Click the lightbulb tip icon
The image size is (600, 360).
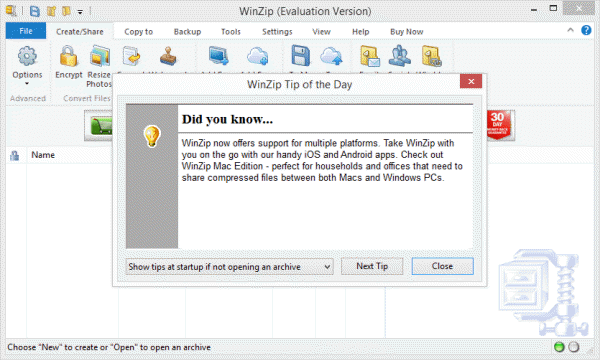[152, 136]
